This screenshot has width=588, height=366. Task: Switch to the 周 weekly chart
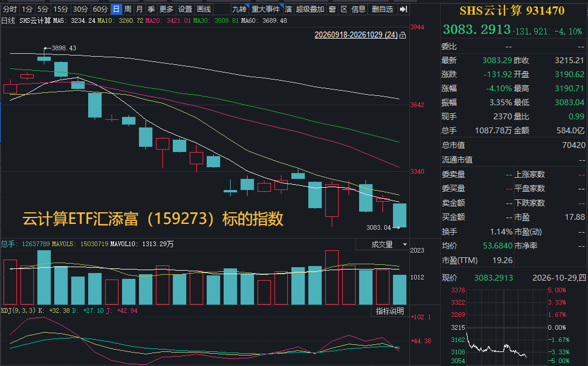pyautogui.click(x=128, y=9)
